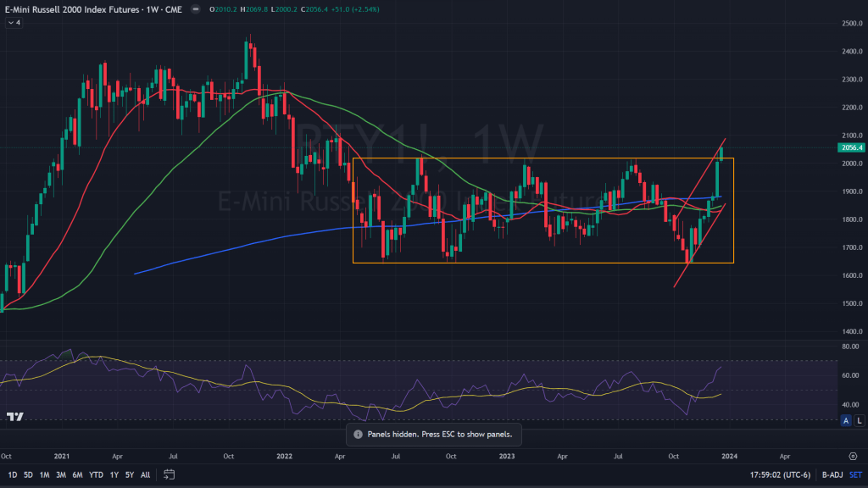868x488 pixels.
Task: Open chart settings gear on time axis
Action: pyautogui.click(x=852, y=455)
